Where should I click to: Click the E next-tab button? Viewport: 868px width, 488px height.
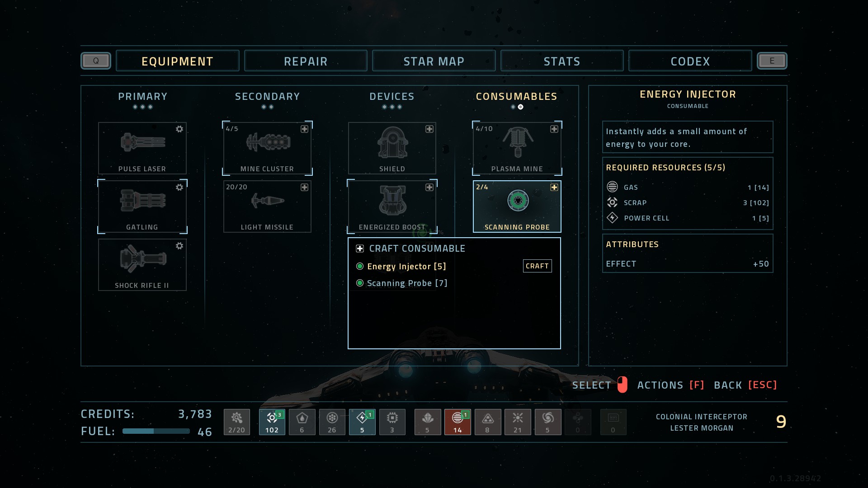coord(772,61)
